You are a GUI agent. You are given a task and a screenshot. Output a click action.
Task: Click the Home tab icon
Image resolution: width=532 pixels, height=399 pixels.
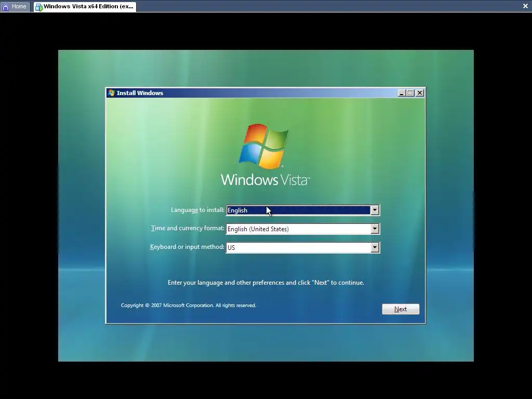(6, 7)
